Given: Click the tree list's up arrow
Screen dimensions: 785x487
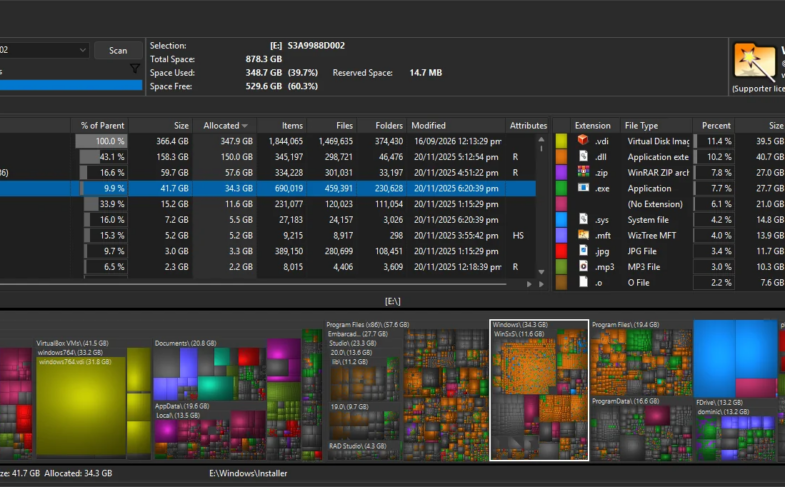Looking at the screenshot, I should [x=541, y=139].
